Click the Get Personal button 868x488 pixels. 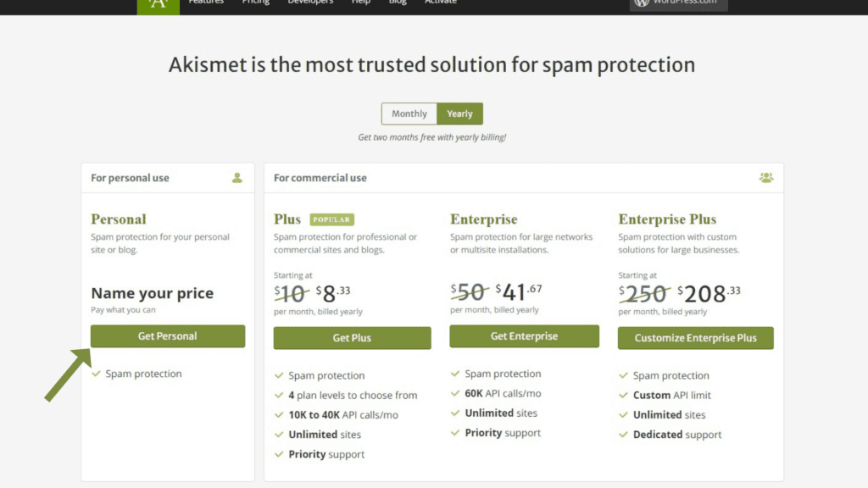[168, 336]
